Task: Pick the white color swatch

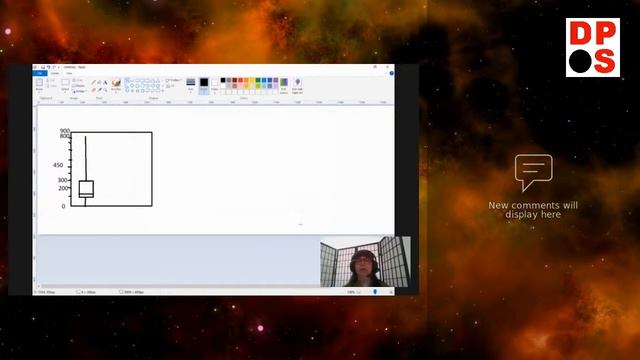Action: (x=223, y=86)
